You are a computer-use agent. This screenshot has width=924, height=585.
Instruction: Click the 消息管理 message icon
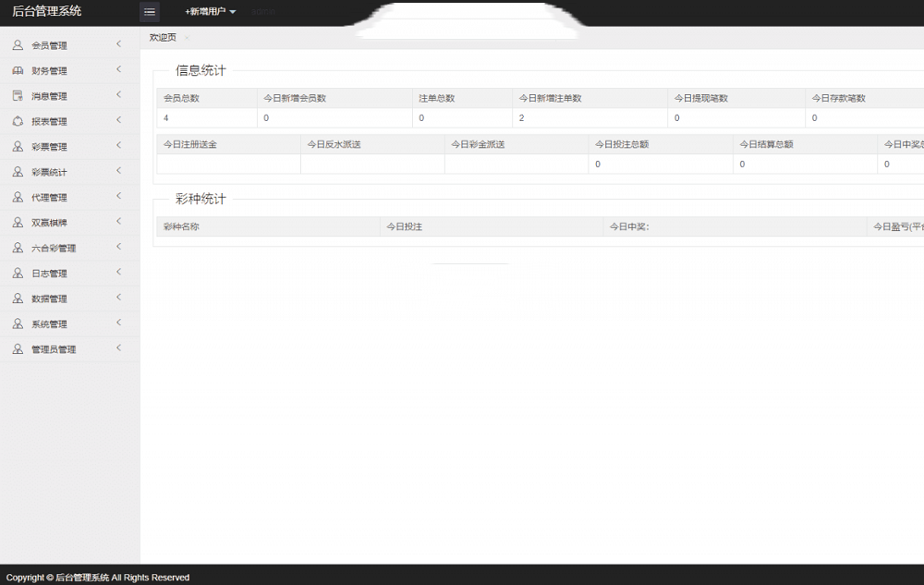(x=18, y=95)
